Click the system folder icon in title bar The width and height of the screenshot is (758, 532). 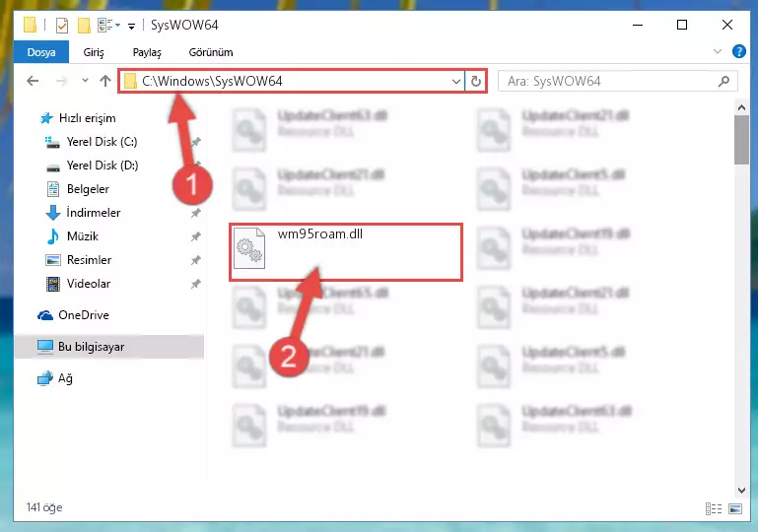coord(30,25)
